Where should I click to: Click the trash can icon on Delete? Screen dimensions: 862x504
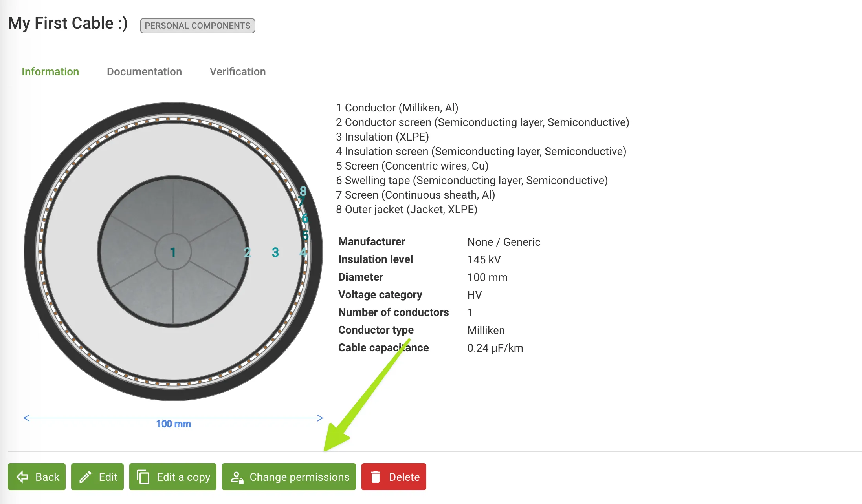[376, 477]
